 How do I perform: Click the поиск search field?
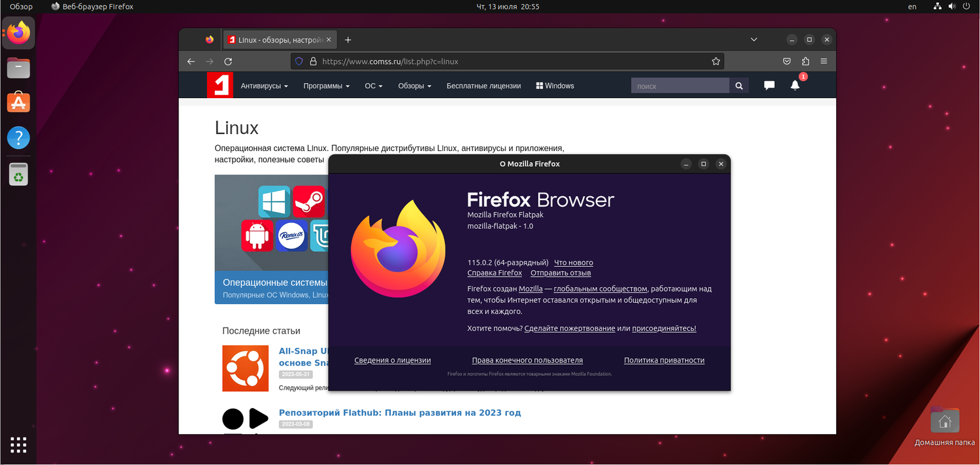tap(680, 86)
